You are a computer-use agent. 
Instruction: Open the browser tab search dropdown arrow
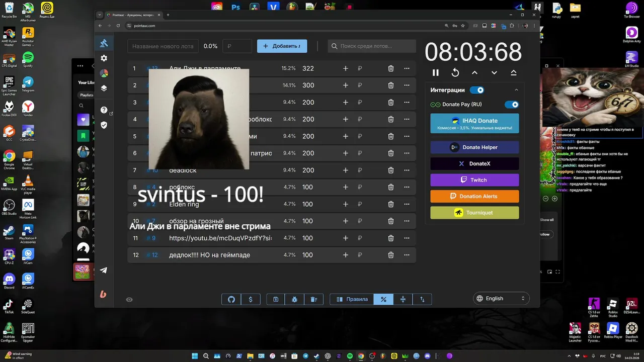(x=100, y=15)
